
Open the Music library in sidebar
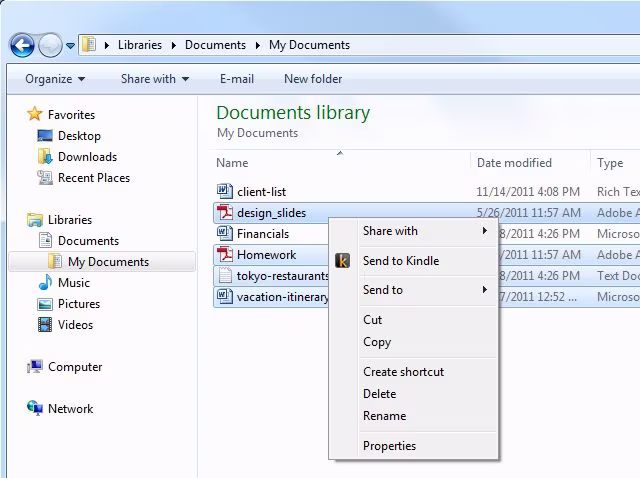coord(74,282)
